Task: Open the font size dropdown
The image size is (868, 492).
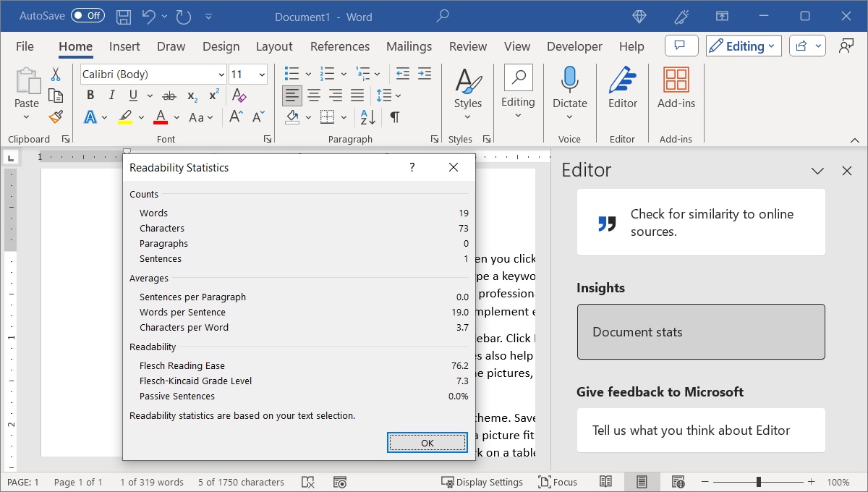Action: coord(262,74)
